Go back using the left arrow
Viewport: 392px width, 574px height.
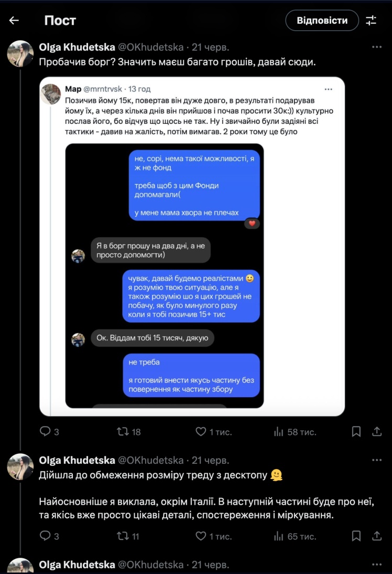(x=14, y=20)
